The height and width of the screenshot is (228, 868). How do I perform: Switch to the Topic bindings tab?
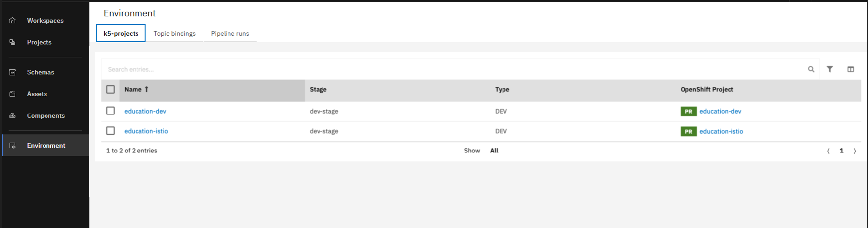point(175,34)
